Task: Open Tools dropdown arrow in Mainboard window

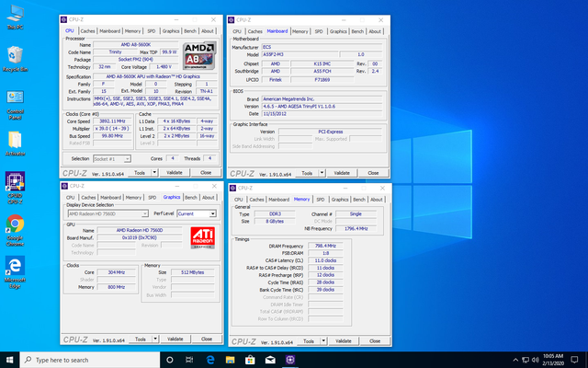Action: tap(322, 173)
